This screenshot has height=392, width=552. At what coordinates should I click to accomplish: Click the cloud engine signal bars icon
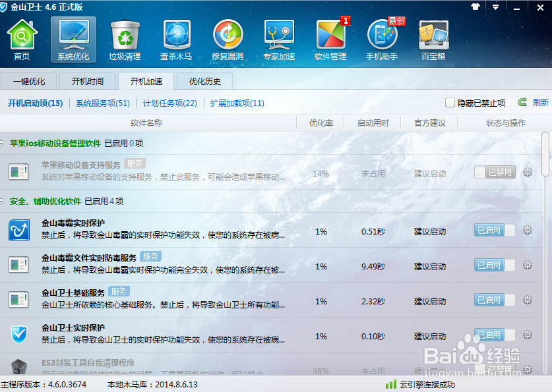point(391,384)
